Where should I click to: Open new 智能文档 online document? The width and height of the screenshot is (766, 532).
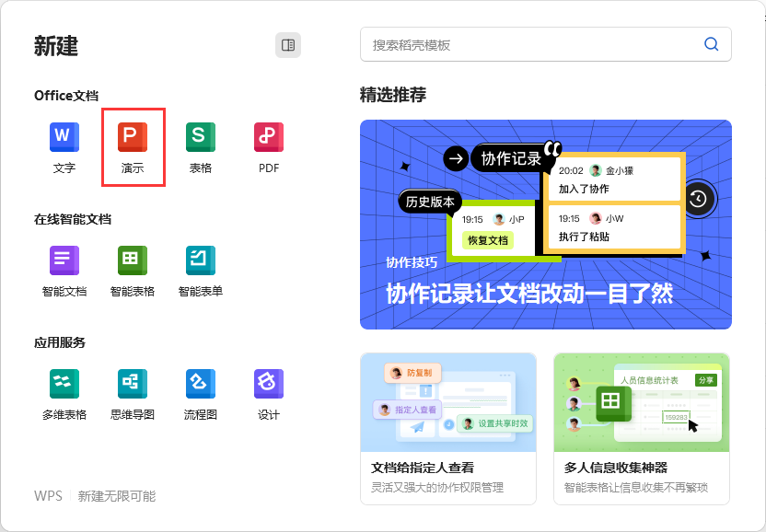pos(64,272)
